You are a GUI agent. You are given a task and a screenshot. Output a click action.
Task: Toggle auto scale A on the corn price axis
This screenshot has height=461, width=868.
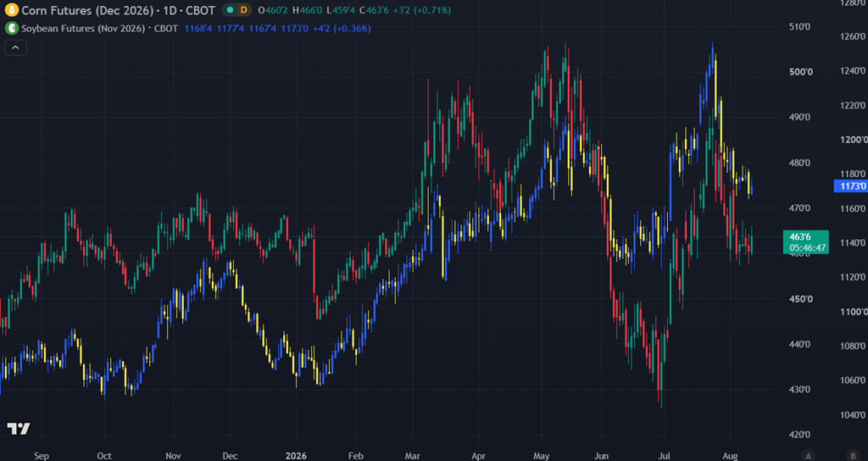[808, 456]
